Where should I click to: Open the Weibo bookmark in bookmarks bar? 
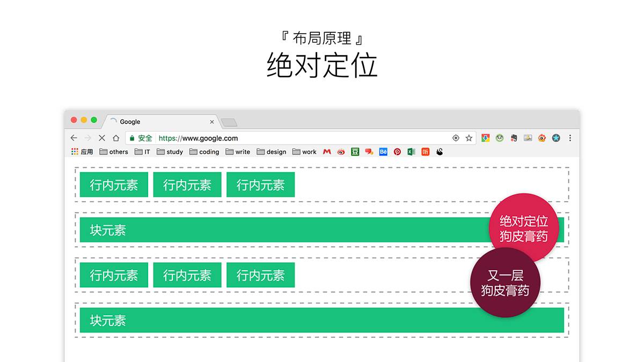coord(341,152)
